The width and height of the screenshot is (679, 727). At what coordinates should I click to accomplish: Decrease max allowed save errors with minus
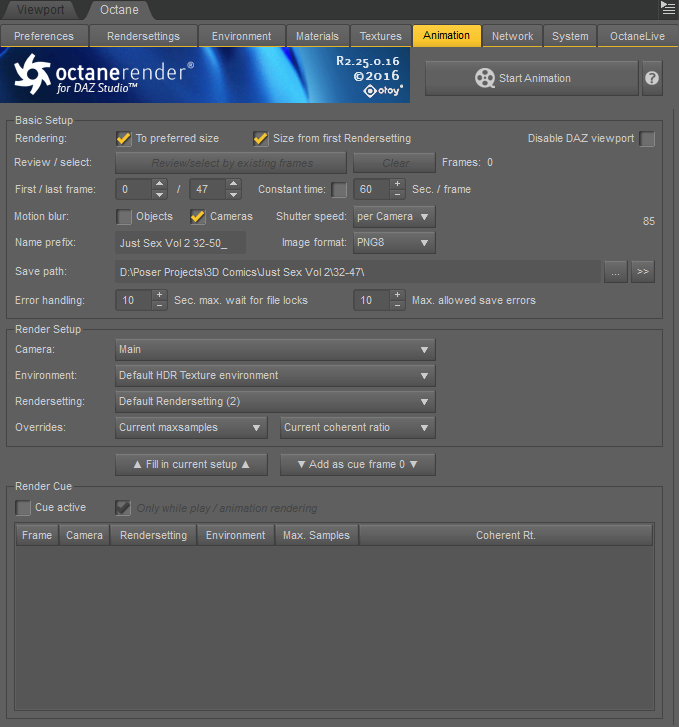(x=397, y=306)
